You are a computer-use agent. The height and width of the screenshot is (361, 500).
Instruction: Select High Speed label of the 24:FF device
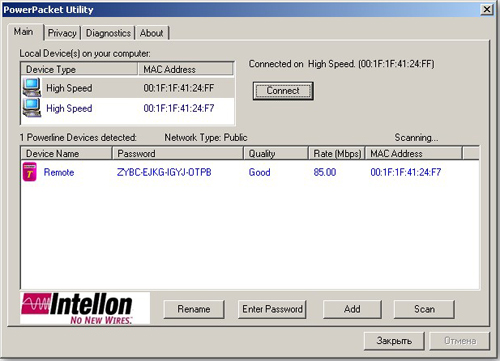tap(69, 88)
